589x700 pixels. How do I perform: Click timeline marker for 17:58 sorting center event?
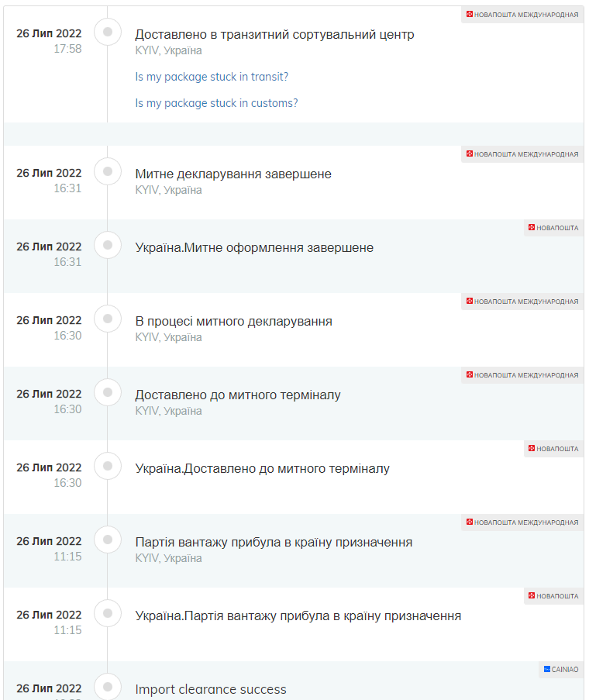108,32
